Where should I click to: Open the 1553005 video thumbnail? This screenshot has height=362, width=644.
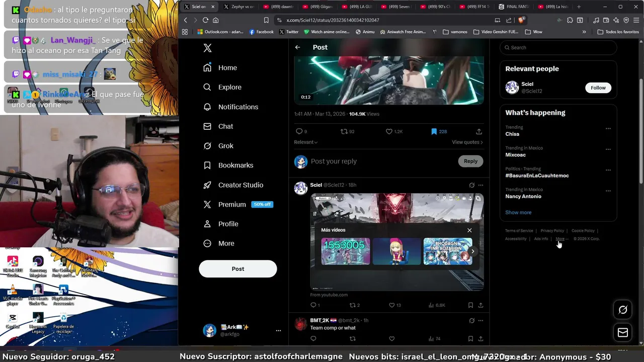[346, 251]
